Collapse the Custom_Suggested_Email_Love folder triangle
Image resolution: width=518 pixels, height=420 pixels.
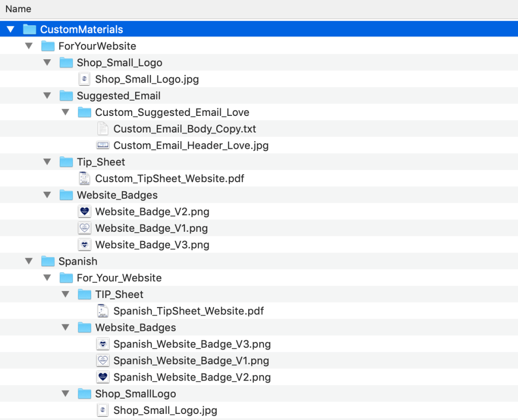click(66, 112)
